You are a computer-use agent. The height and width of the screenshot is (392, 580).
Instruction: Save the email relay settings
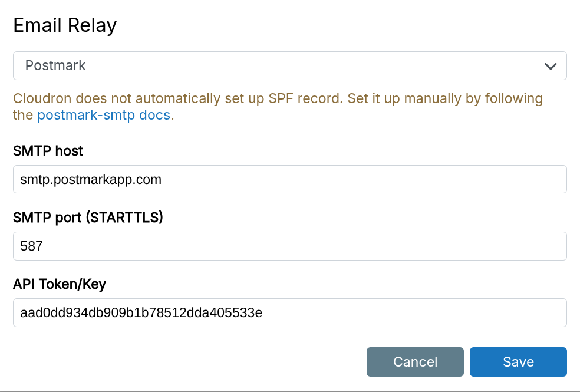pos(518,361)
